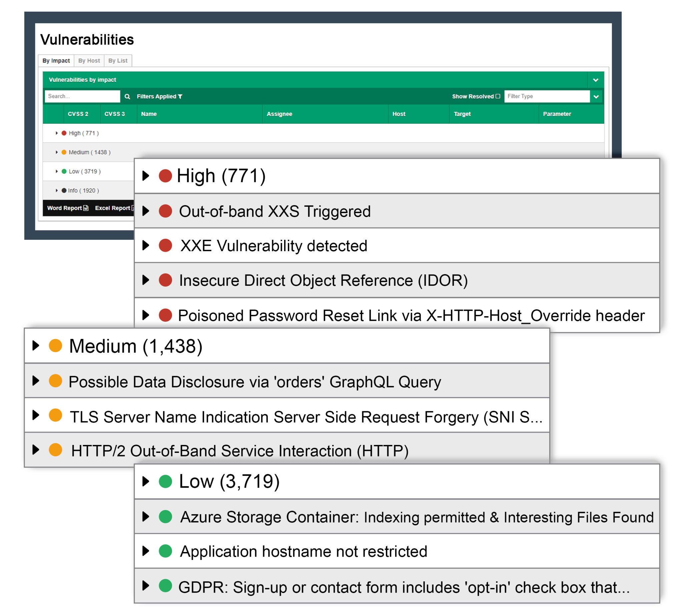The image size is (683, 616).
Task: Switch to the By List tab
Action: pyautogui.click(x=117, y=61)
